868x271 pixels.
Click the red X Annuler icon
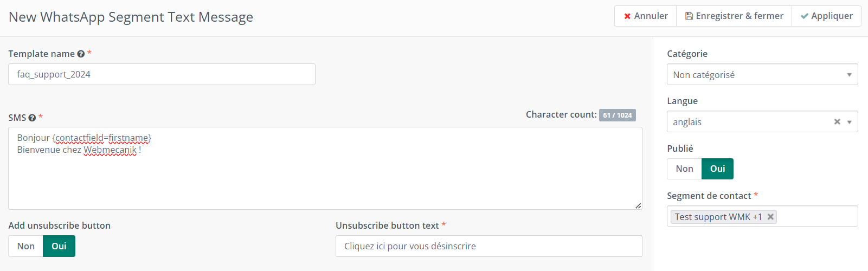pyautogui.click(x=627, y=16)
